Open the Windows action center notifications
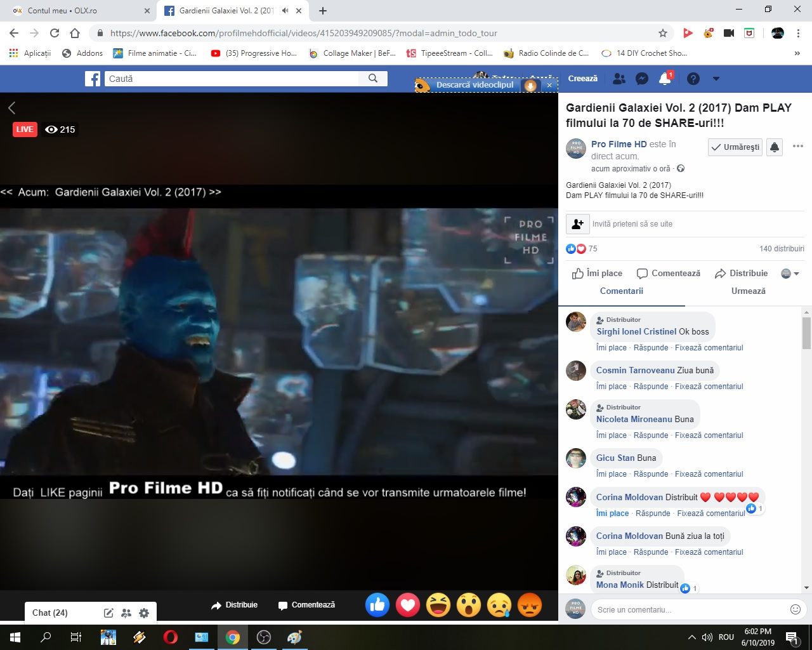This screenshot has height=650, width=812. (x=792, y=637)
